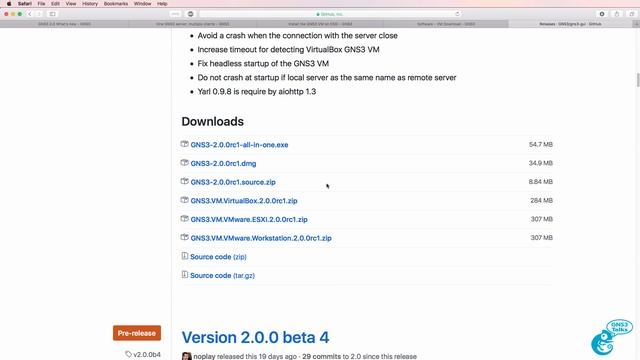Screen dimensions: 640x360
Task: Click noplay's avatar image
Action: point(187,356)
